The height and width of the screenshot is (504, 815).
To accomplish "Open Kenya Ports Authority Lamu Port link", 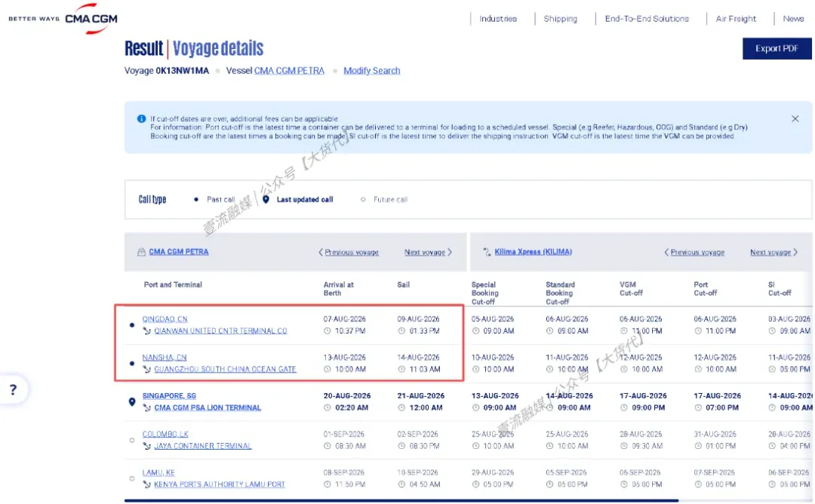I will (x=220, y=484).
